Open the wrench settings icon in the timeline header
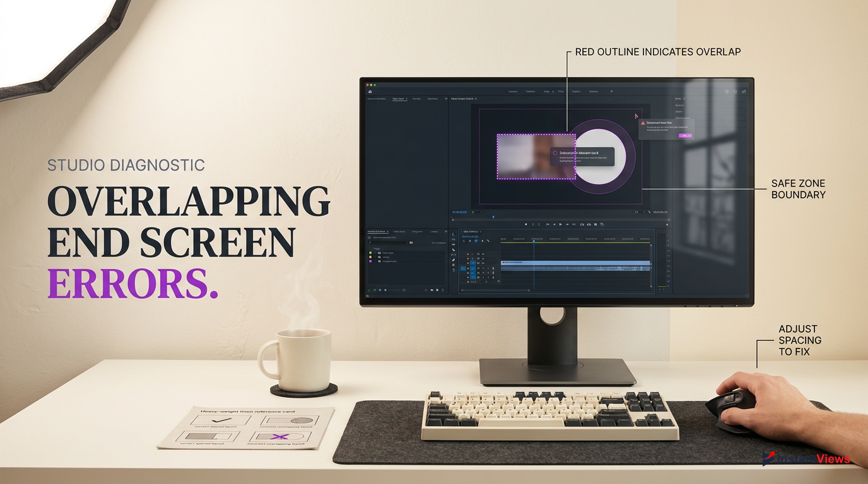Screen dimensions: 868x484 click(488, 241)
